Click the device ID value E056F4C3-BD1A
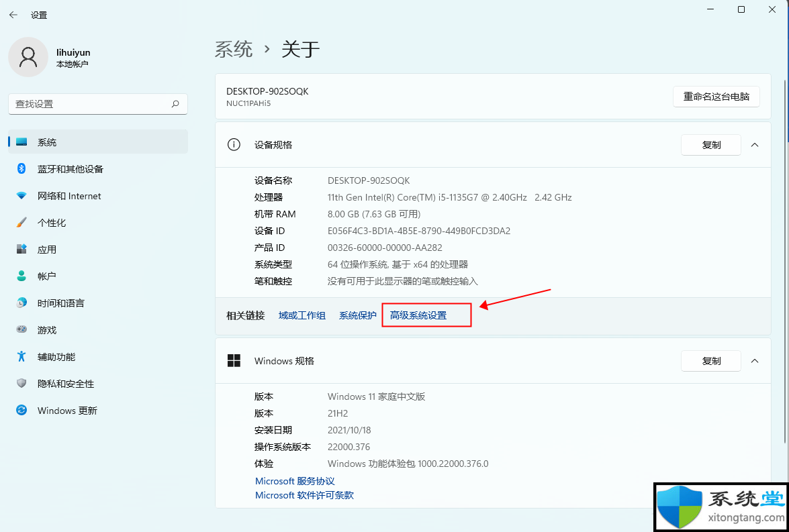 418,231
